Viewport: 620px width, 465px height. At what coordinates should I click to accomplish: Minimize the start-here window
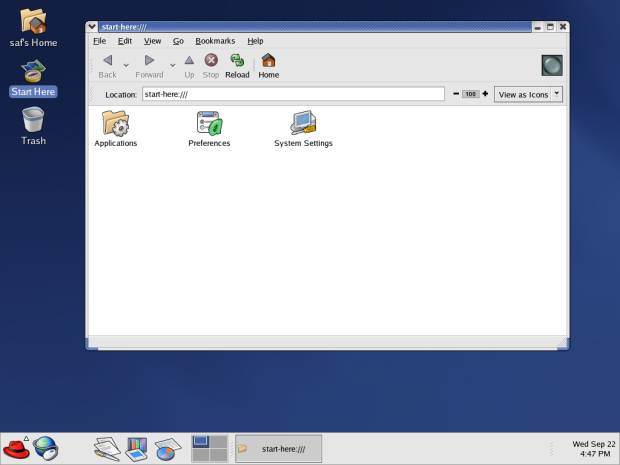click(x=537, y=27)
